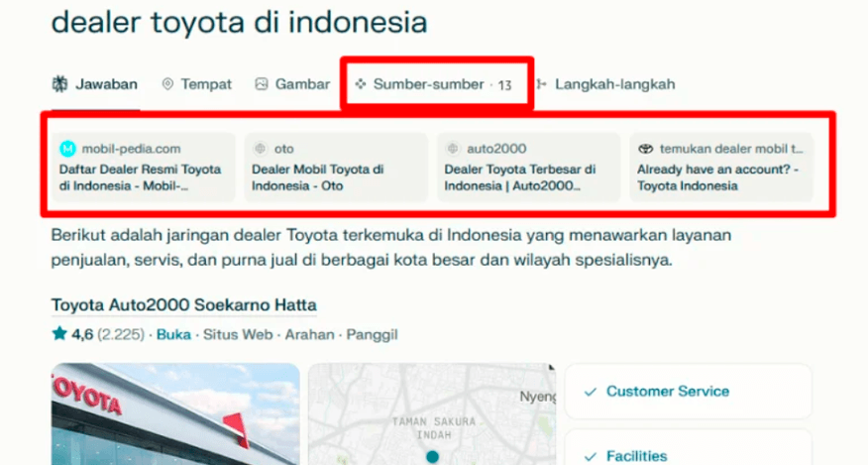Click the Customer Service checkmark
This screenshot has width=868, height=465.
(591, 392)
